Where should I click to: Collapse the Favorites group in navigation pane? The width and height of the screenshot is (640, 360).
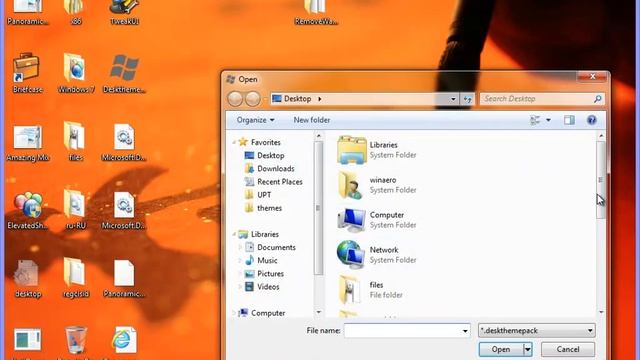[234, 142]
